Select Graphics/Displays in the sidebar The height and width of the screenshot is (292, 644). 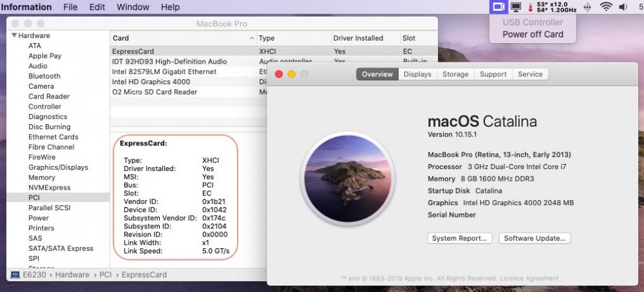point(58,167)
